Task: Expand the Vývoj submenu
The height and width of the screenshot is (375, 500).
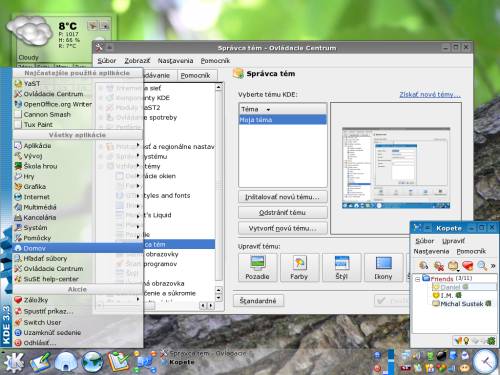Action: (x=78, y=156)
